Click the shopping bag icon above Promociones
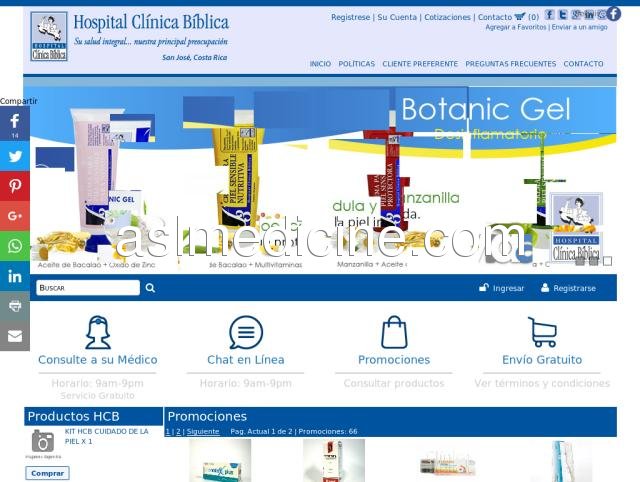The image size is (640, 482). pos(394,333)
